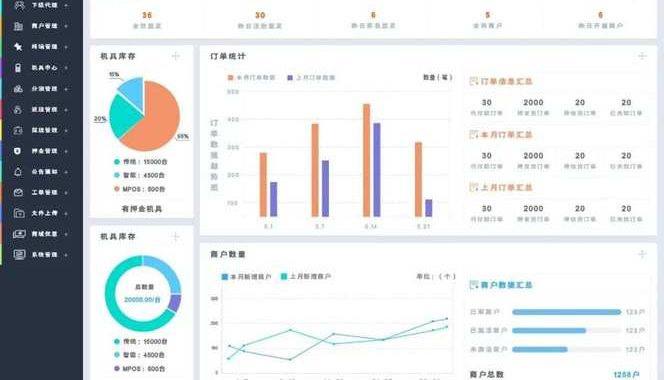Viewport: 664px width, 380px height.
Task: Click the 押金管理 shield icon
Action: [17, 151]
